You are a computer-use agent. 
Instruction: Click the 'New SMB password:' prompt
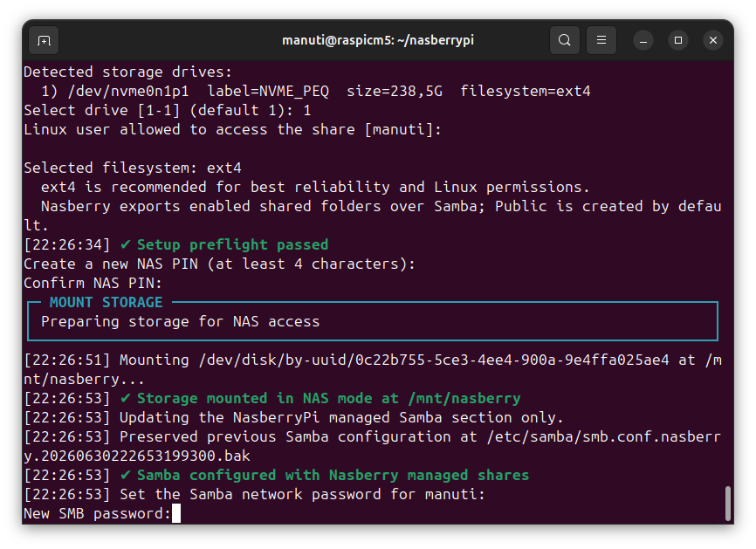(98, 513)
